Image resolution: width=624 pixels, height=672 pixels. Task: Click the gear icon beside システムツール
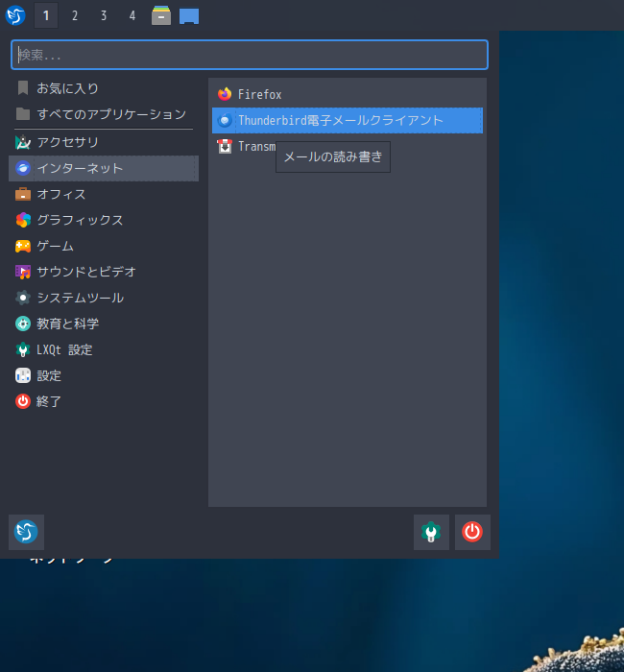23,298
